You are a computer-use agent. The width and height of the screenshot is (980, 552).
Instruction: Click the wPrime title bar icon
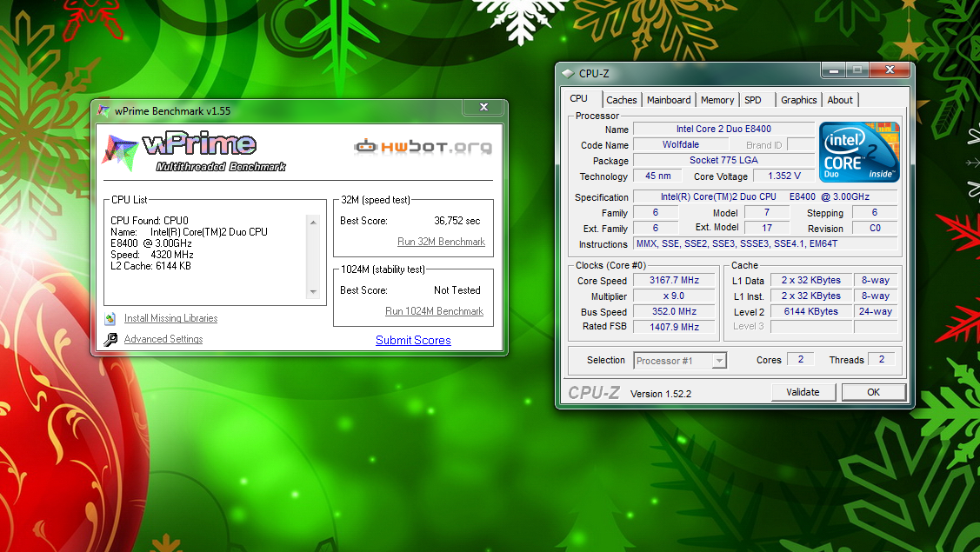point(103,110)
